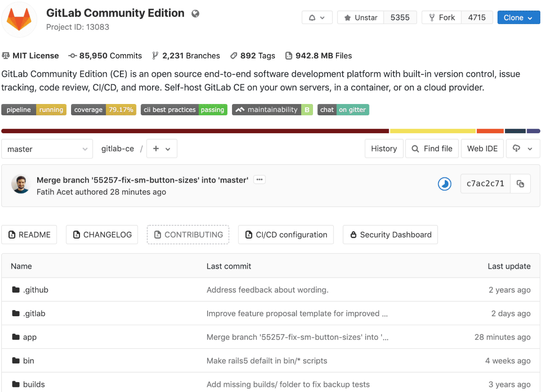The image size is (545, 392).
Task: Open the Security Dashboard
Action: [x=390, y=234]
